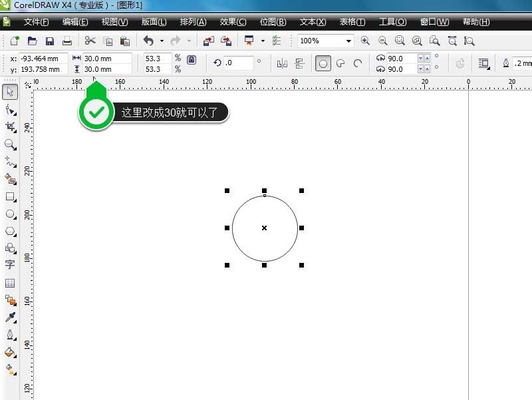Select the Rectangle tool

9,196
